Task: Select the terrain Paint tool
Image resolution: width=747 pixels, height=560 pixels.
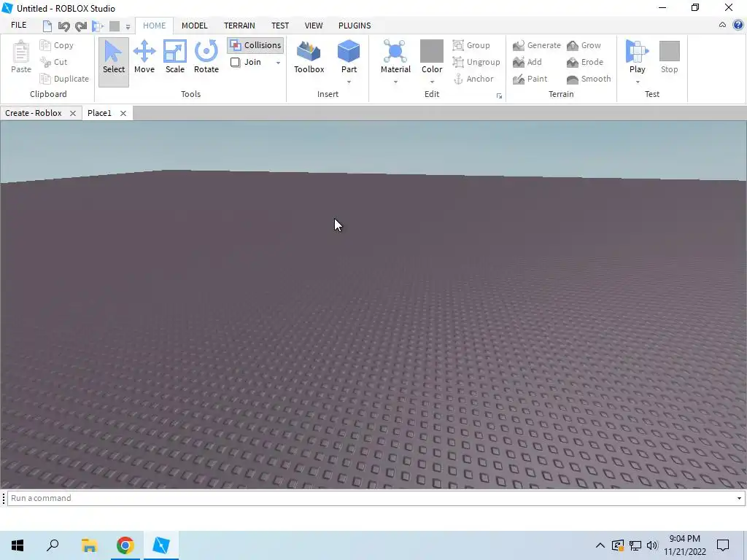Action: click(530, 79)
